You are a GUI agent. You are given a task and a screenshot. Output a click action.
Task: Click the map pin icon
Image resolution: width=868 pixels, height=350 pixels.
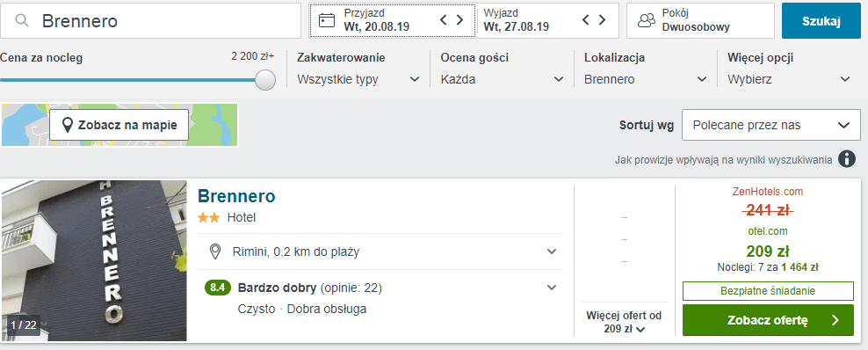coord(69,126)
